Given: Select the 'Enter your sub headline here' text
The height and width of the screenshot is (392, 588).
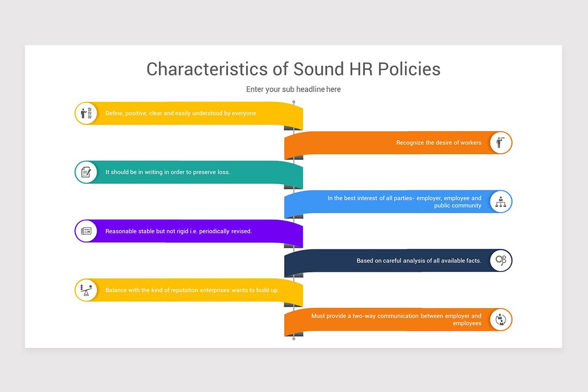Looking at the screenshot, I should pyautogui.click(x=294, y=89).
